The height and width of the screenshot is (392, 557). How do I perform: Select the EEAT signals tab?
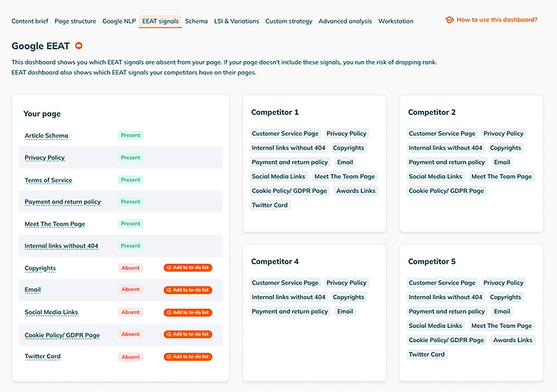160,21
